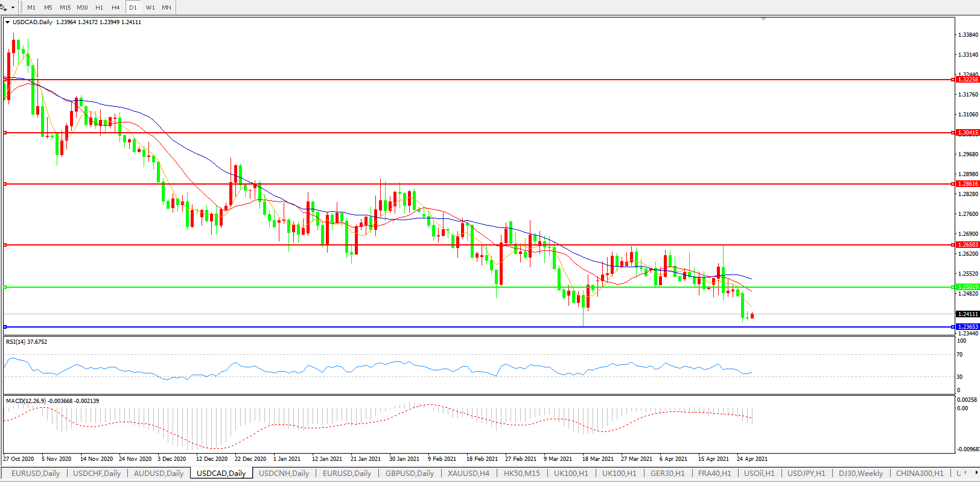The width and height of the screenshot is (980, 482).
Task: Select the red line handle at 1.32258
Action: (5, 80)
